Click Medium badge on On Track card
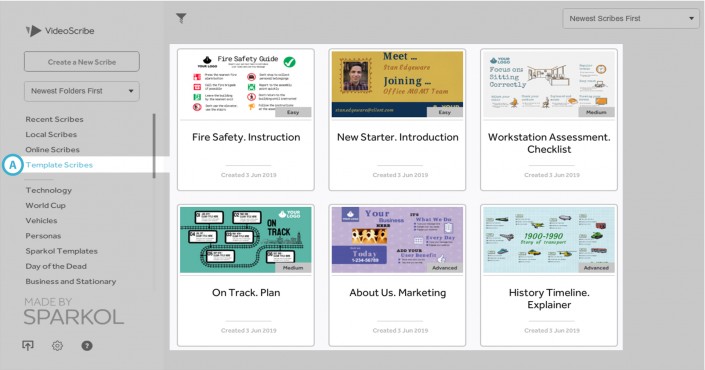 (293, 267)
